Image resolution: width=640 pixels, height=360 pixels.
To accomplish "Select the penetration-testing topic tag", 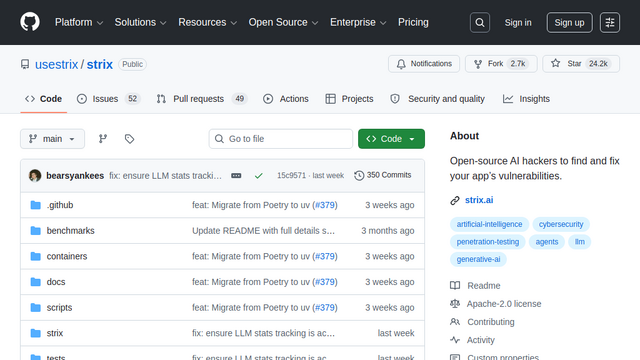I will [488, 242].
